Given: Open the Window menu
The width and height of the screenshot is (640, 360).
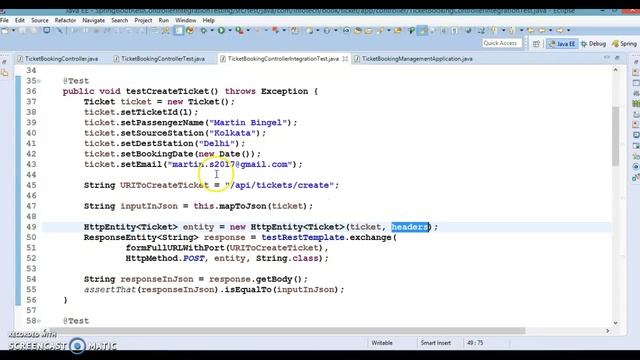Looking at the screenshot, I should coord(186,20).
